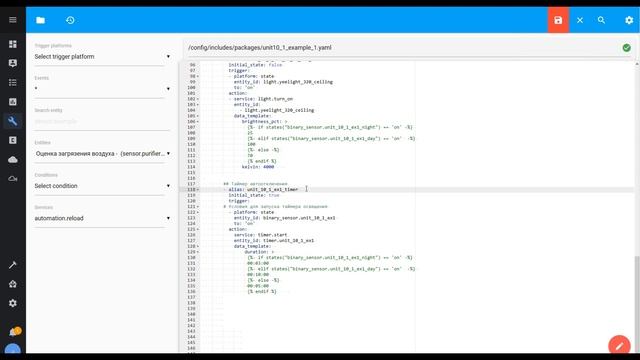Click the green YAML validity check mark

point(627,48)
